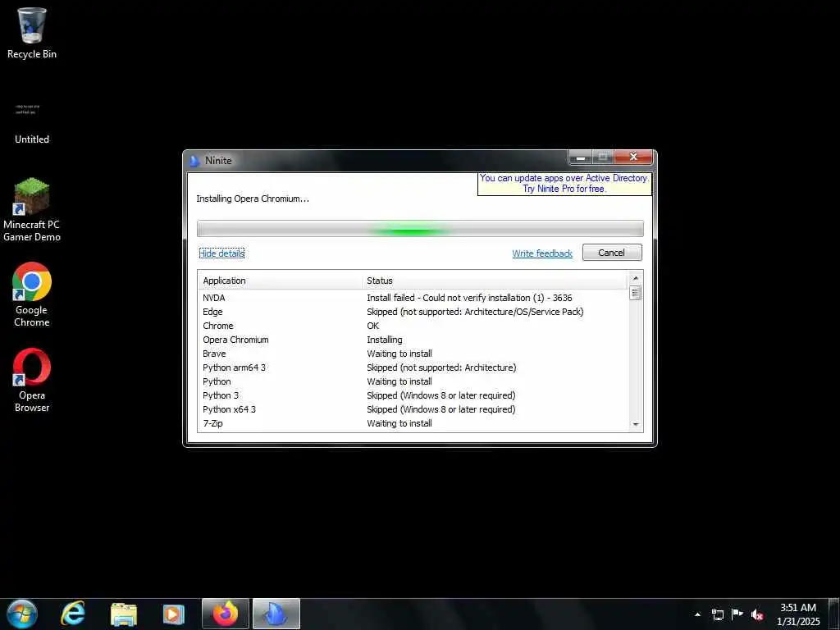The width and height of the screenshot is (840, 630).
Task: Close the Ninite window
Action: [633, 157]
